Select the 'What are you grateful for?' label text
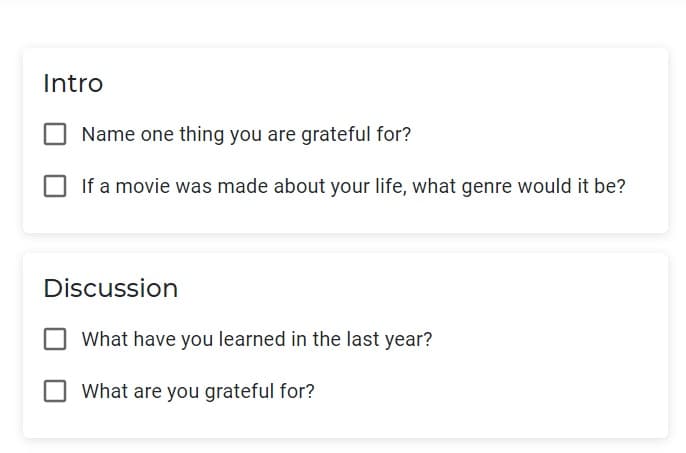The width and height of the screenshot is (686, 453). [198, 391]
